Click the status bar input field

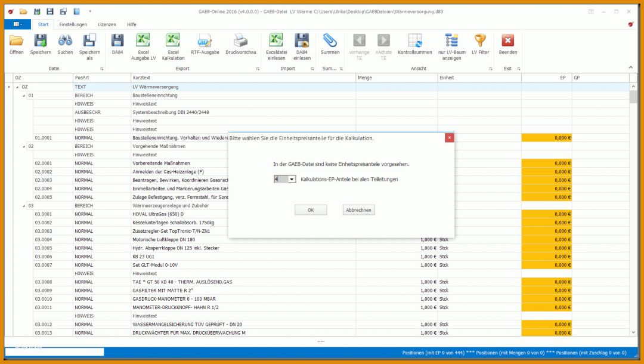55,352
